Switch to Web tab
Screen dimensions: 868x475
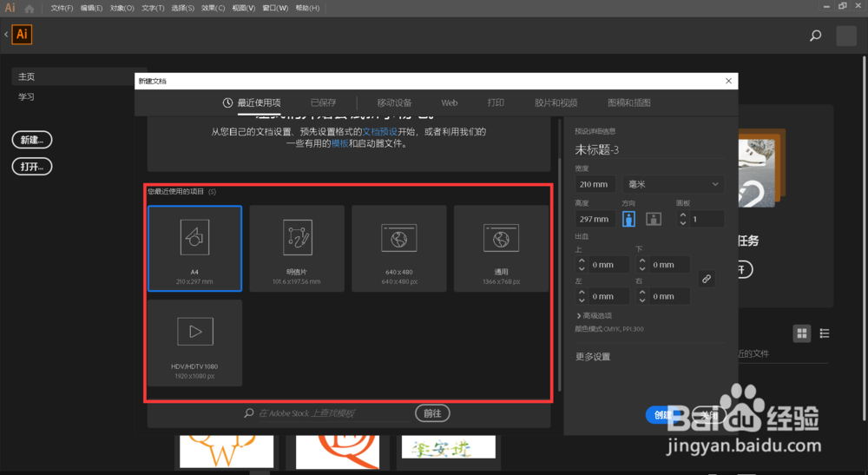pos(450,103)
